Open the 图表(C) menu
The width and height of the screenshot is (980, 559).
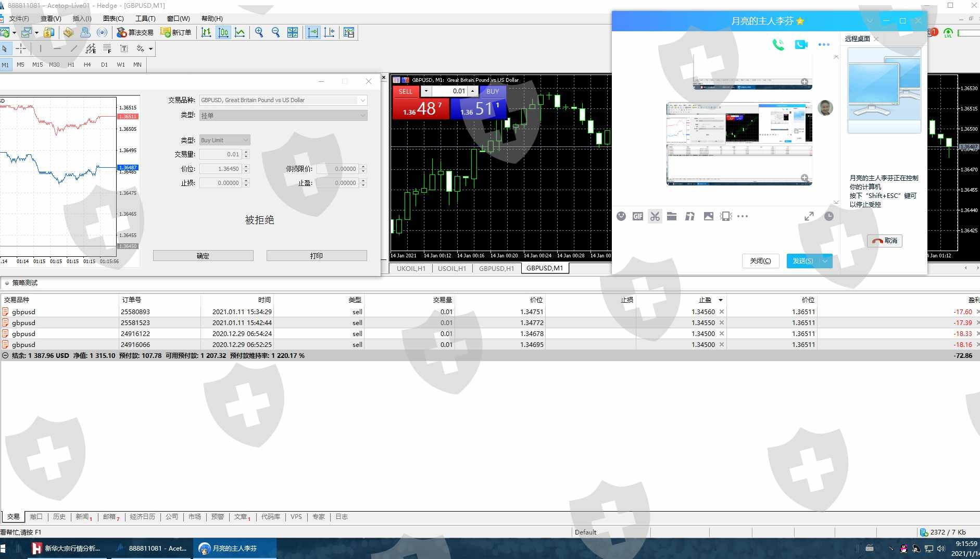113,18
